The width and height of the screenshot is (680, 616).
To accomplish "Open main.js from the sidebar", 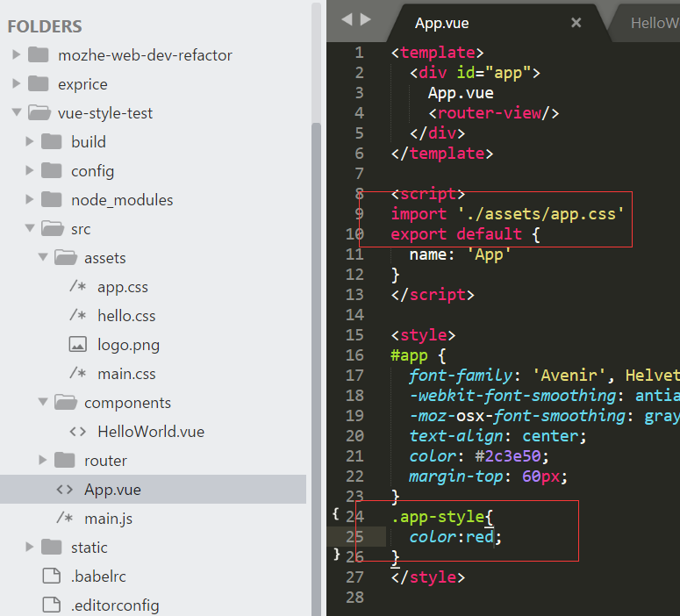I will coord(109,519).
